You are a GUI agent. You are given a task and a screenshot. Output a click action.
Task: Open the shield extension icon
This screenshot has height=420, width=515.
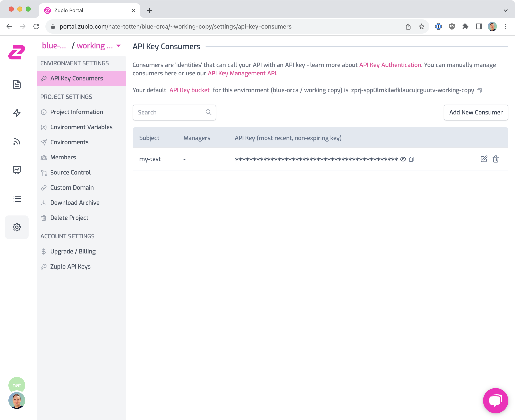452,26
